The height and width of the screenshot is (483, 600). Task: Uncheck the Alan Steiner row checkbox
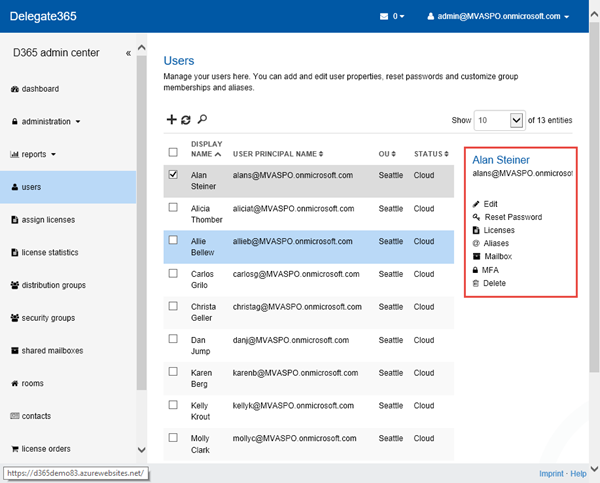pyautogui.click(x=174, y=175)
